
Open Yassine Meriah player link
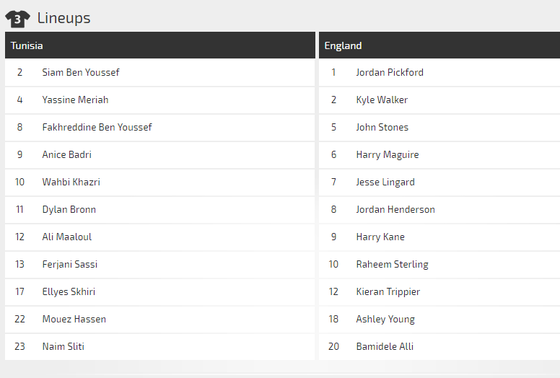click(75, 100)
